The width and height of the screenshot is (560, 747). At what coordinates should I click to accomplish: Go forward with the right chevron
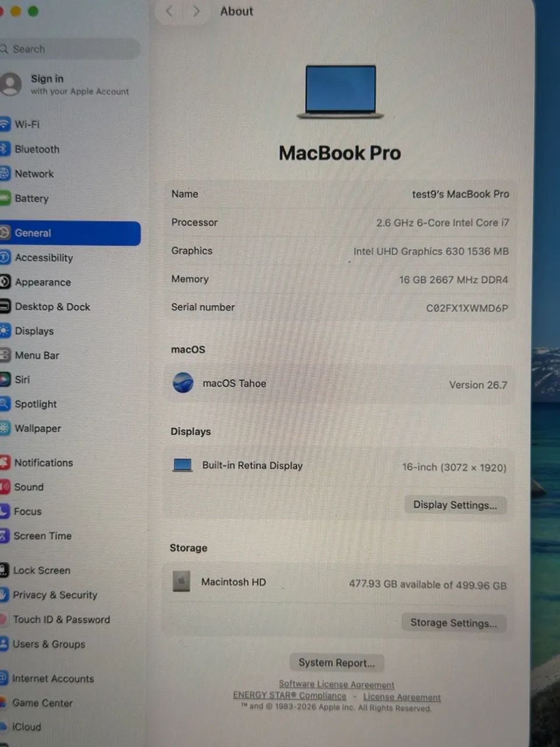pos(196,11)
